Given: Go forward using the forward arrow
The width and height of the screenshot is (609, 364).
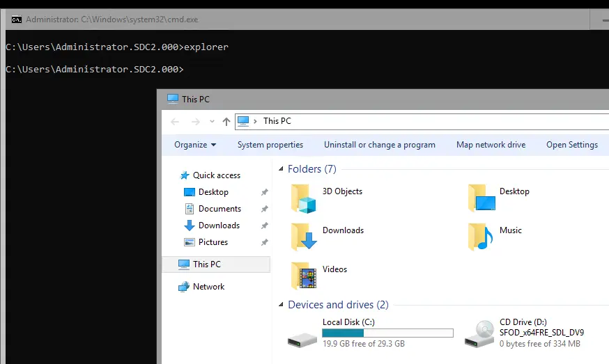Looking at the screenshot, I should point(195,122).
